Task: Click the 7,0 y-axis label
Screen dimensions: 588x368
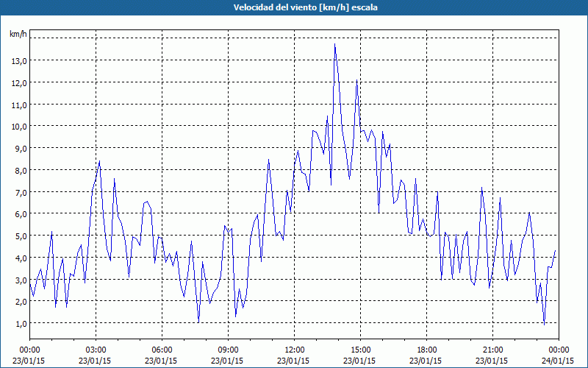Action: (x=21, y=192)
